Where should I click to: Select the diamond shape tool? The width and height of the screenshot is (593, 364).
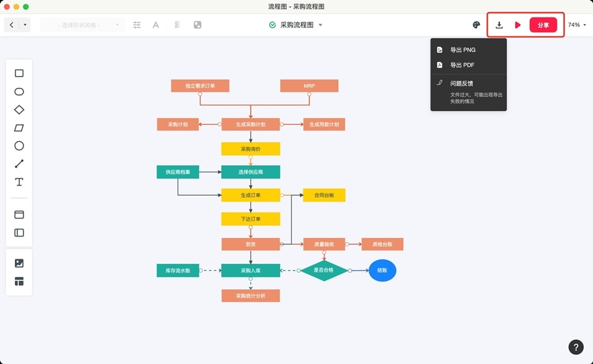point(19,110)
